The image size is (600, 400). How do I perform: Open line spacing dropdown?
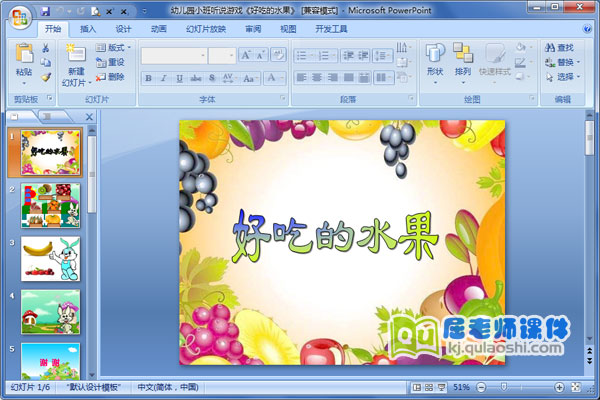tap(383, 56)
